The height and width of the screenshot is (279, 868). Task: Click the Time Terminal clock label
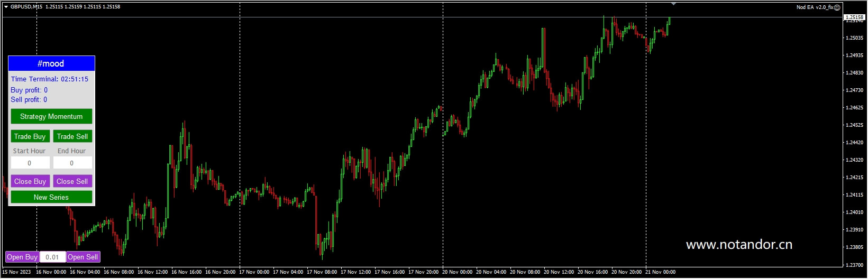(50, 79)
